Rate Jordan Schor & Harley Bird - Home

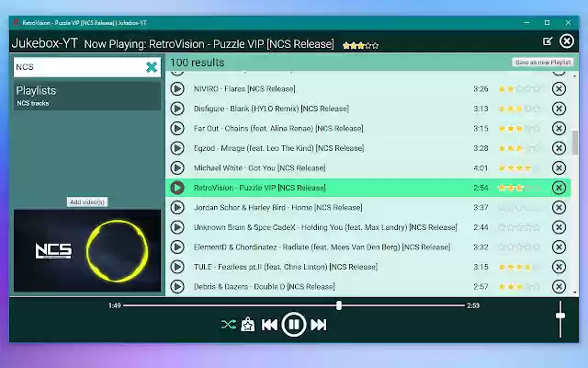coord(519,208)
